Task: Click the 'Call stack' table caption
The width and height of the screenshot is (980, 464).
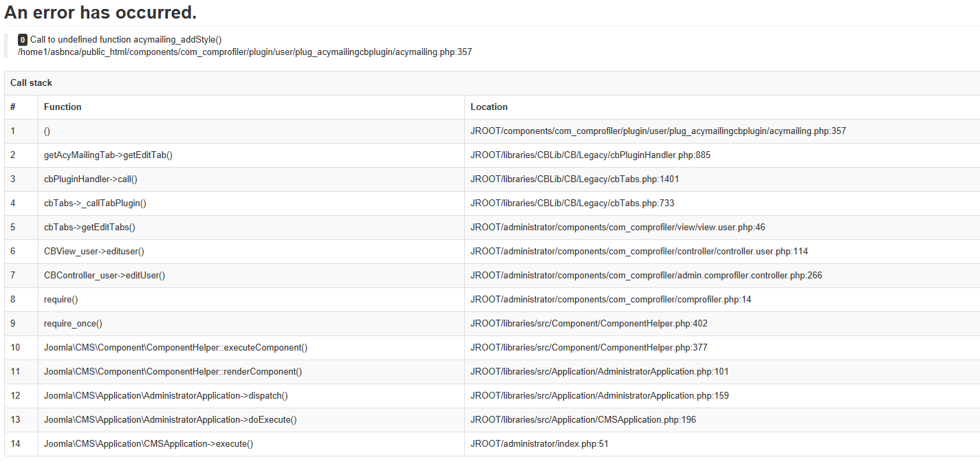Action: tap(31, 83)
